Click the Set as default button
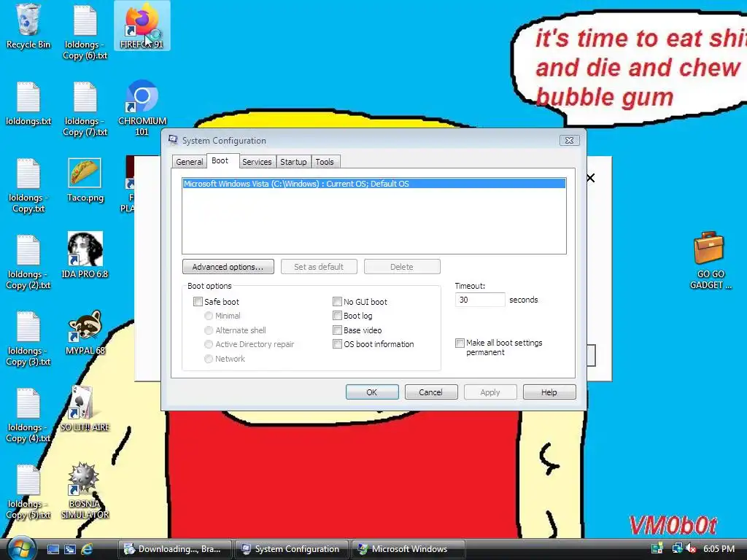The width and height of the screenshot is (747, 560). (x=319, y=267)
